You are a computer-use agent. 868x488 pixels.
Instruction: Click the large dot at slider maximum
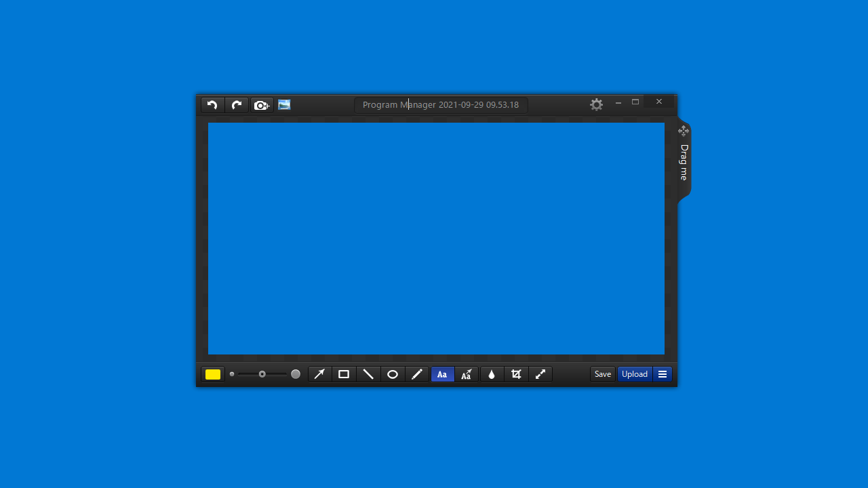(296, 374)
